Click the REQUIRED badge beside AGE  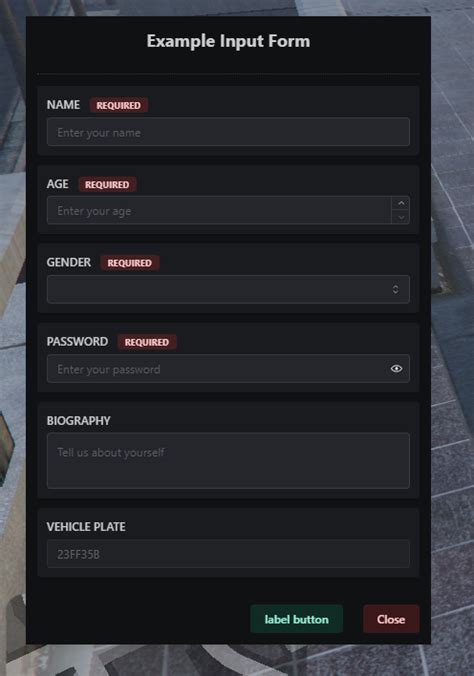107,185
